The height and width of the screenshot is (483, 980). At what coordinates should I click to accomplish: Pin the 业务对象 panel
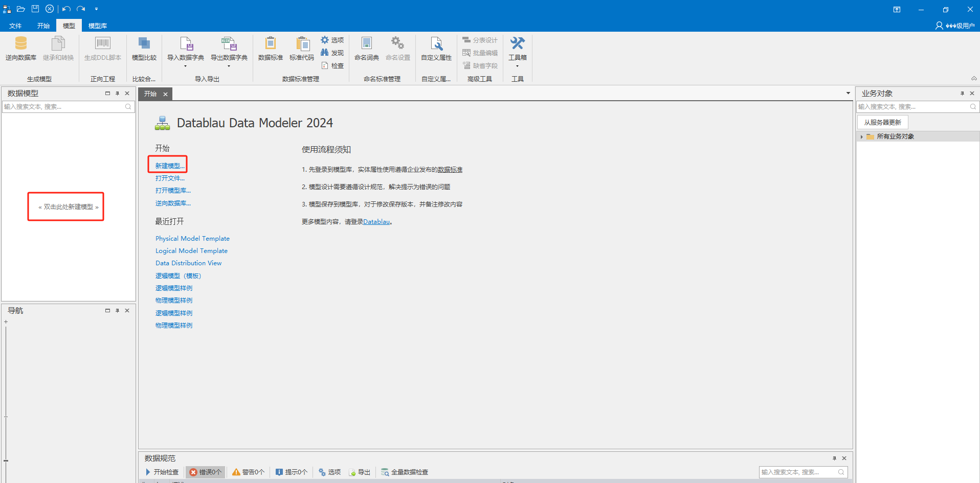coord(962,94)
